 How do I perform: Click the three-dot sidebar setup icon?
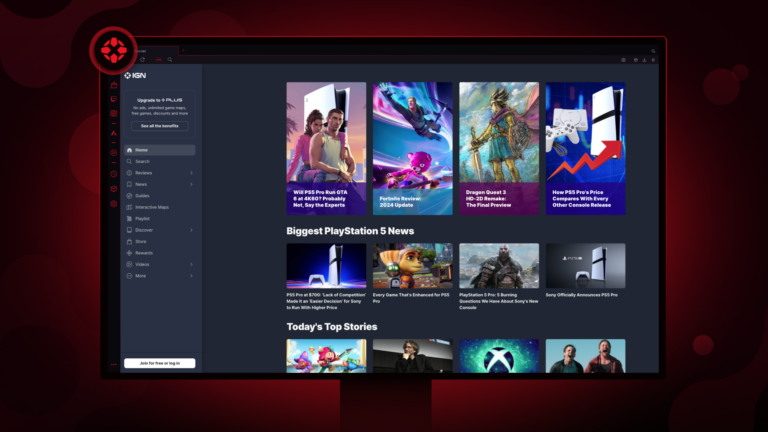(x=114, y=364)
